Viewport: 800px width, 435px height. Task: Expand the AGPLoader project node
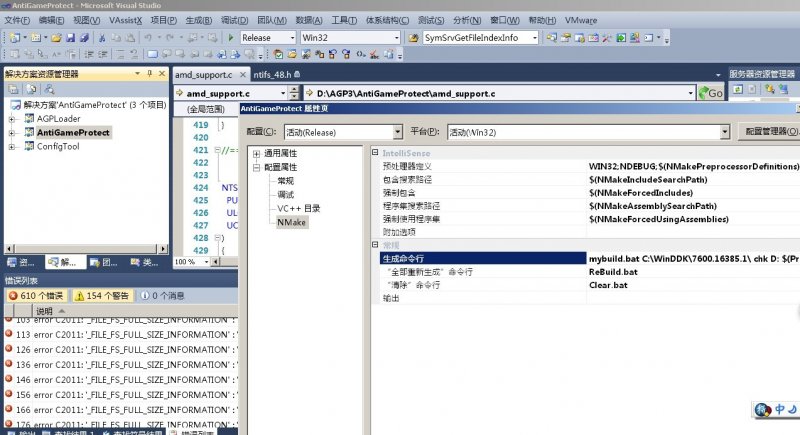[x=11, y=119]
